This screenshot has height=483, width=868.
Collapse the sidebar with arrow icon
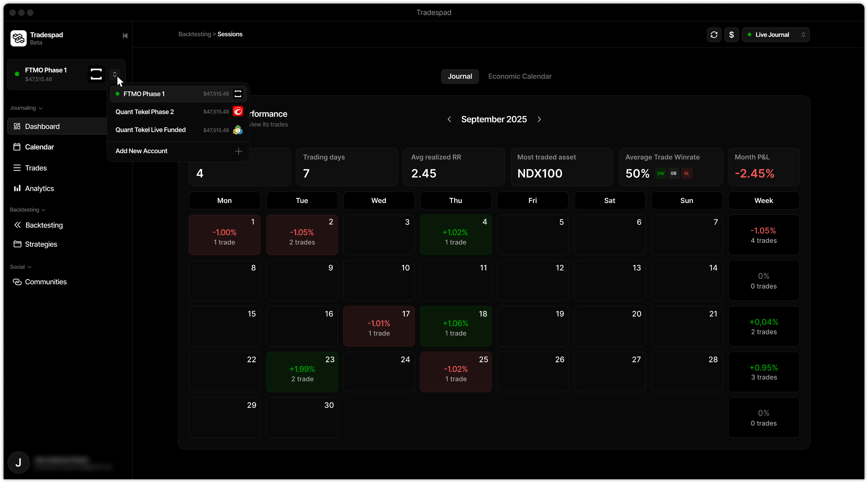(125, 36)
